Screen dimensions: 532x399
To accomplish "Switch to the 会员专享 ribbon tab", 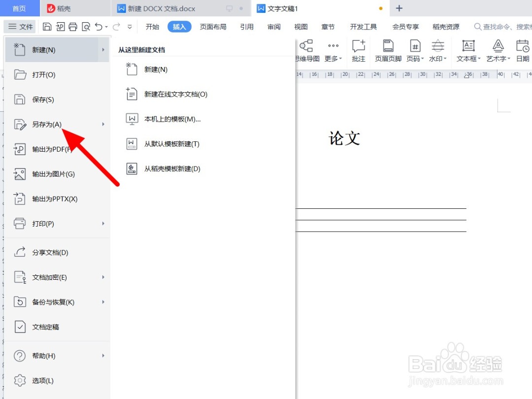I will (x=405, y=27).
